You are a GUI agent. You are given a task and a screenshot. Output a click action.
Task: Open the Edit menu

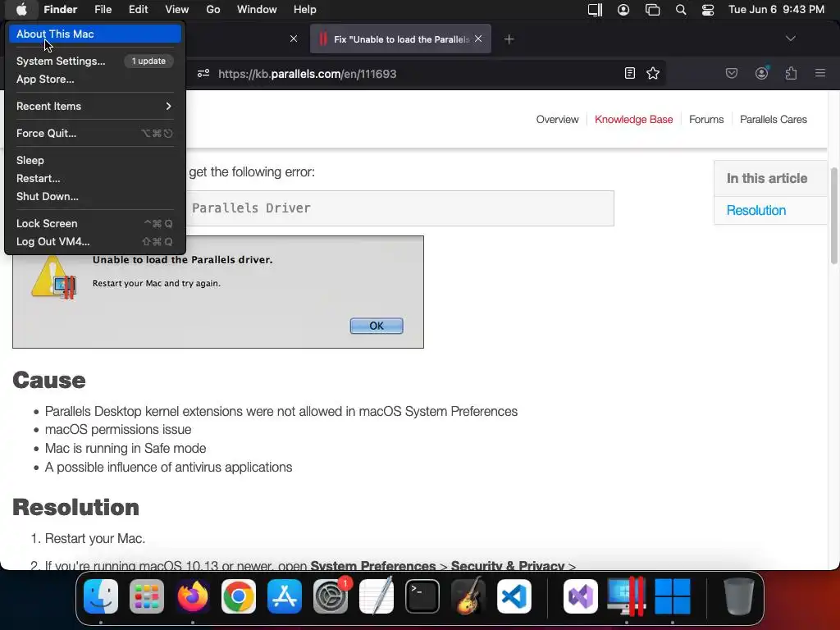[138, 9]
